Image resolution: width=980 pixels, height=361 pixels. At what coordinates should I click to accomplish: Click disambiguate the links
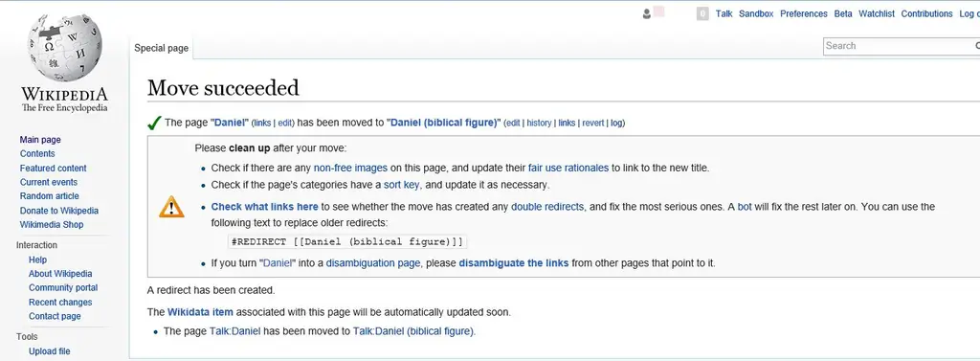tap(514, 262)
